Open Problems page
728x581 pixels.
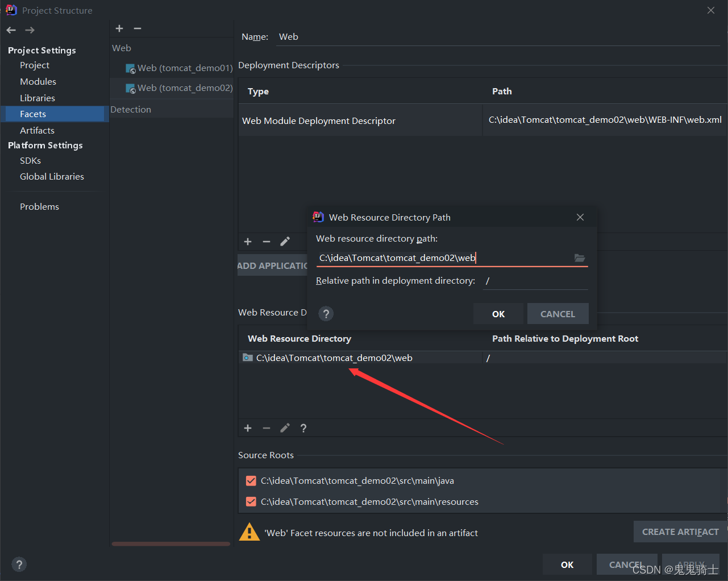[39, 207]
